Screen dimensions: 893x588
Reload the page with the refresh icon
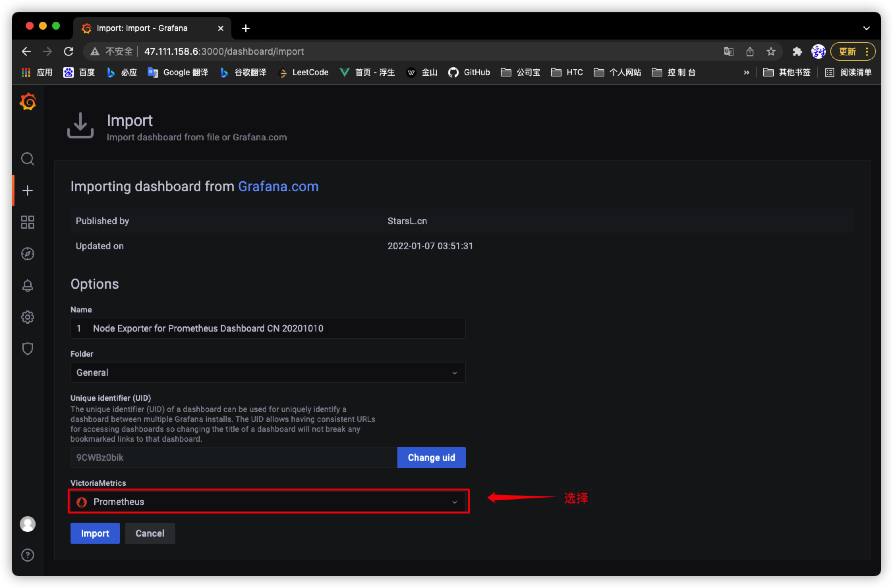(68, 51)
